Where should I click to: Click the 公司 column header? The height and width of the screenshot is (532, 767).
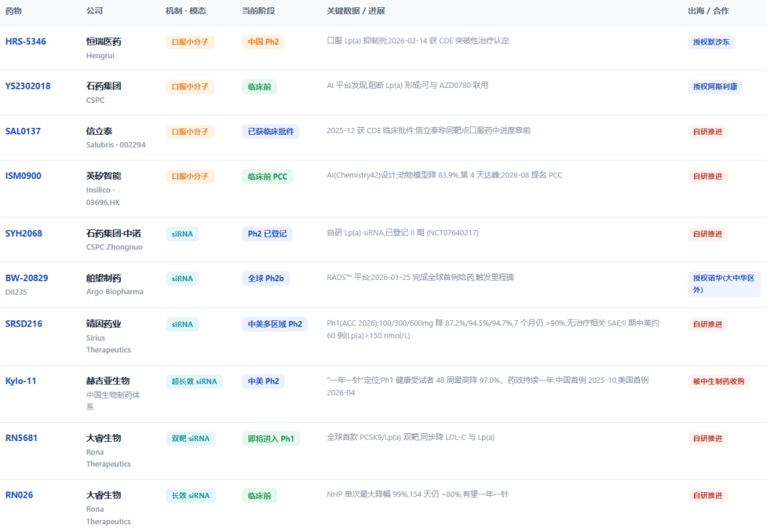coord(94,11)
